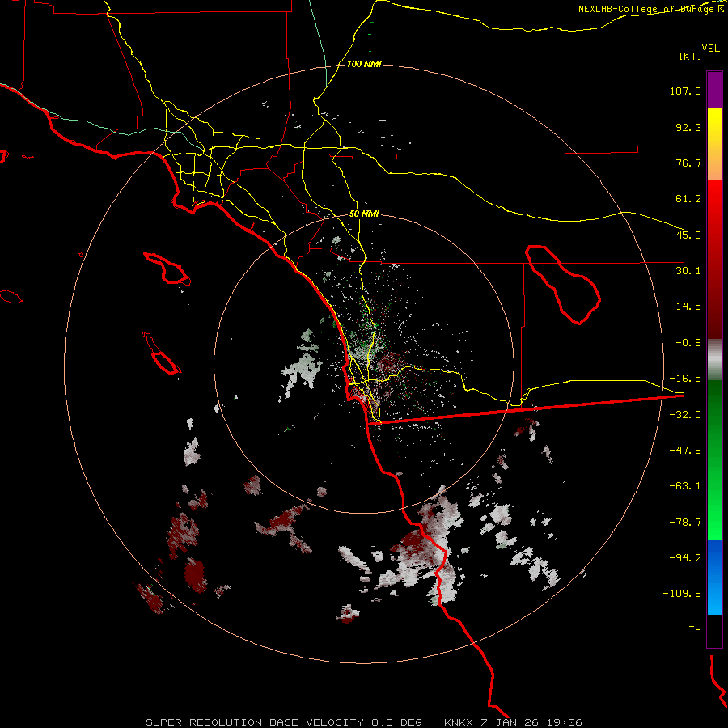Click the -47.6 velocity scale value

click(685, 451)
